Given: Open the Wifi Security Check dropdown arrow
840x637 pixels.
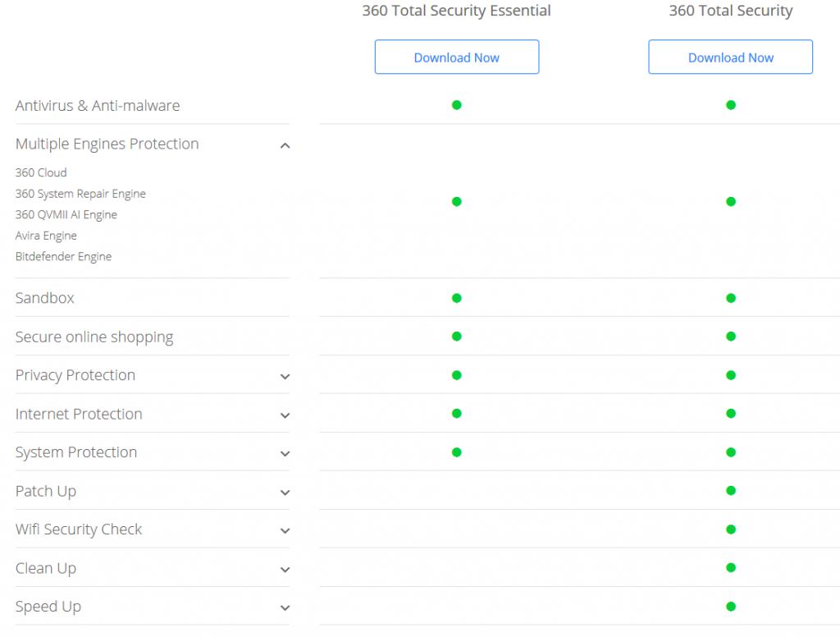Looking at the screenshot, I should pos(285,531).
